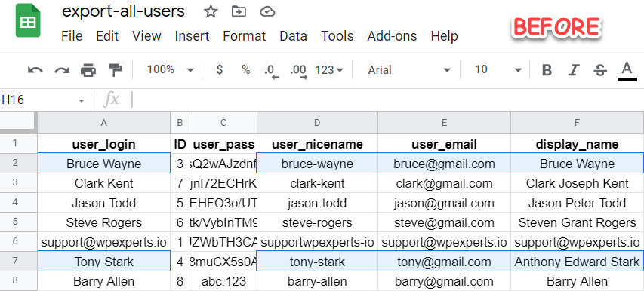Toggle bold formatting
Image resolution: width=644 pixels, height=291 pixels.
(x=547, y=70)
